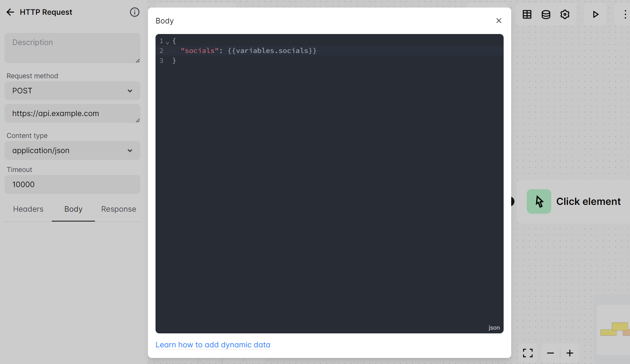Viewport: 630px width, 364px height.
Task: Switch to the Headers tab
Action: click(x=28, y=209)
